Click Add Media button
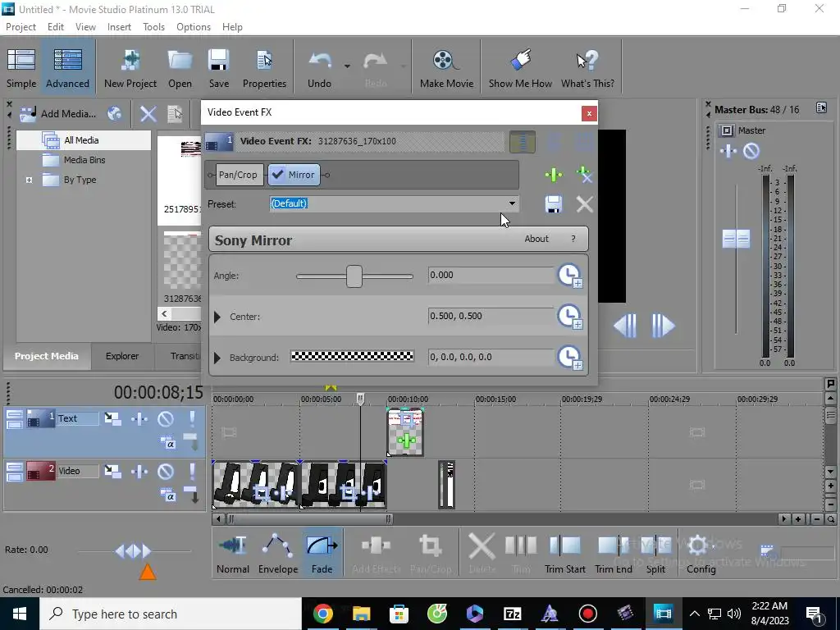Viewport: 840px width, 630px height. pyautogui.click(x=58, y=113)
